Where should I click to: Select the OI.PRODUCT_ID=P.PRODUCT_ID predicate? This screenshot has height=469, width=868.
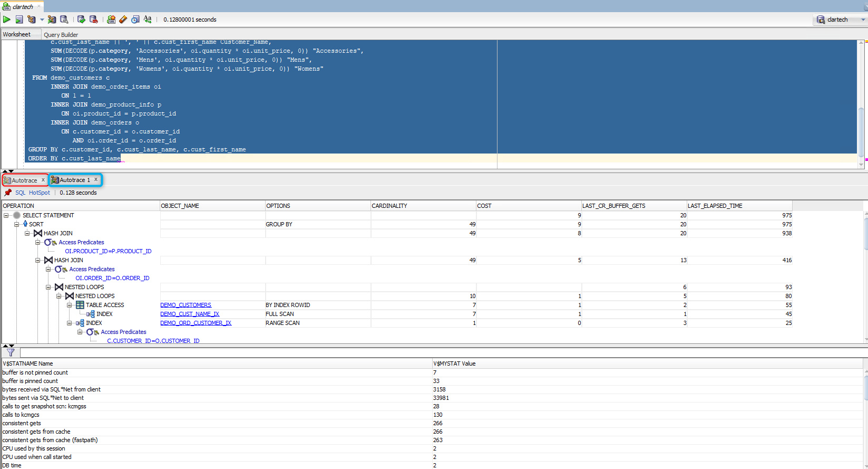[108, 251]
